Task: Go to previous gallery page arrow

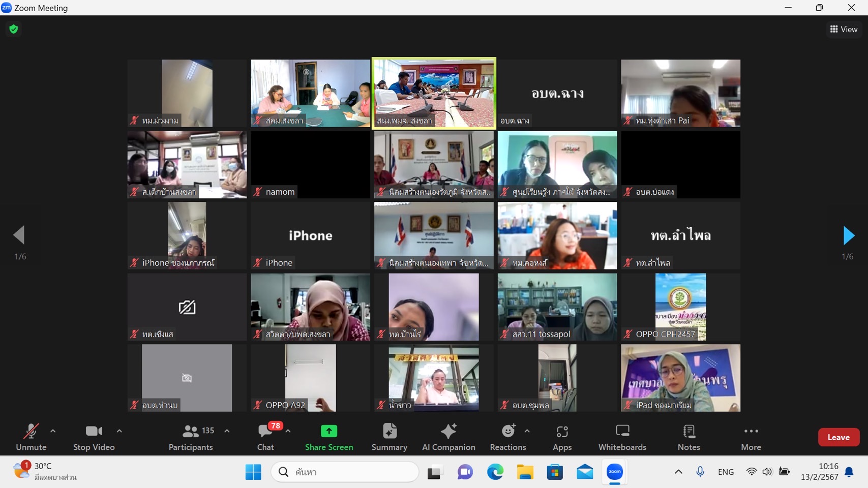Action: coord(19,235)
